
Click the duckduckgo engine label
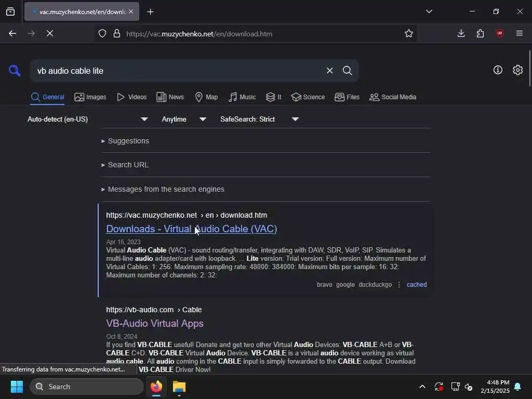(x=375, y=285)
